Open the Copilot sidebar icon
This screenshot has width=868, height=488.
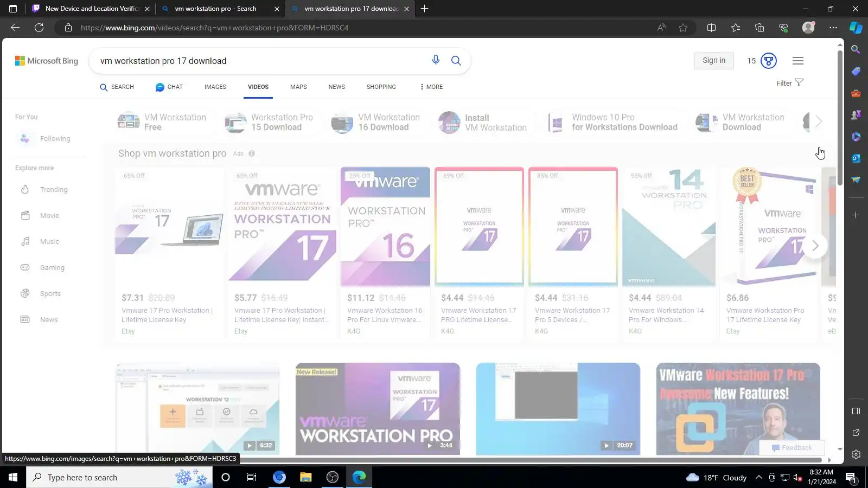856,28
